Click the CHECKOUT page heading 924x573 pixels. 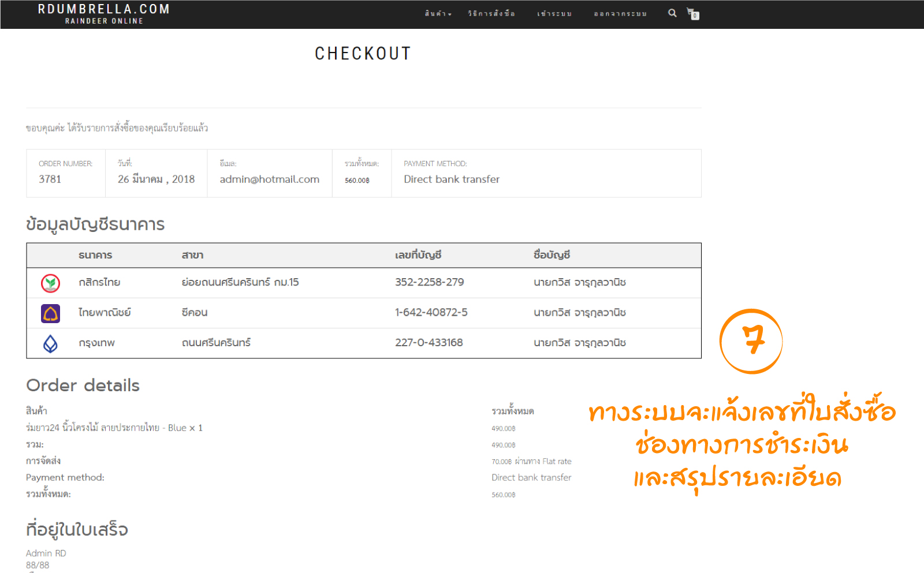(363, 54)
